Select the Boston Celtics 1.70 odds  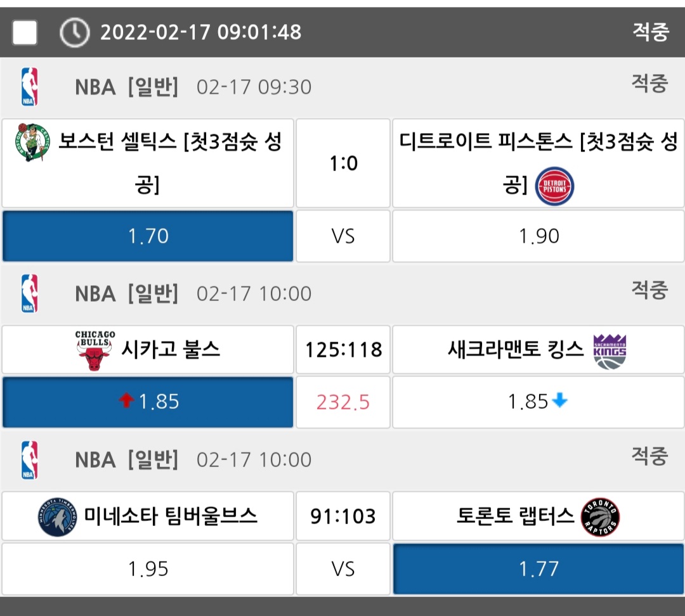click(148, 236)
